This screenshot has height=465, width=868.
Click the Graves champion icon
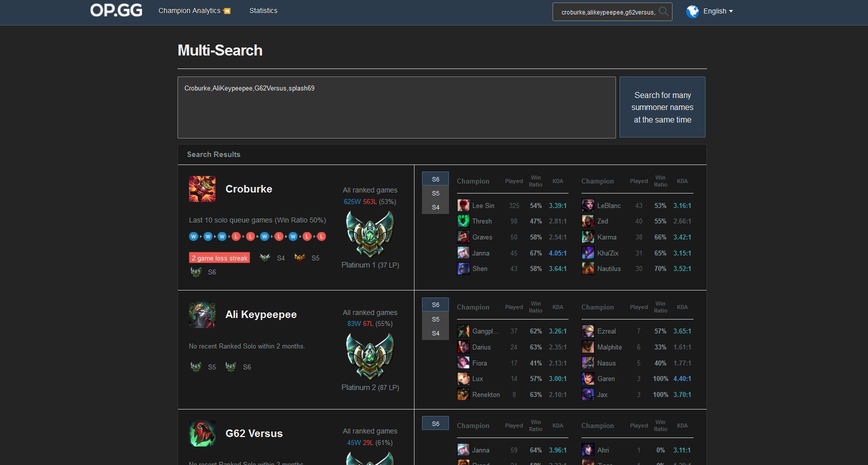pos(463,237)
